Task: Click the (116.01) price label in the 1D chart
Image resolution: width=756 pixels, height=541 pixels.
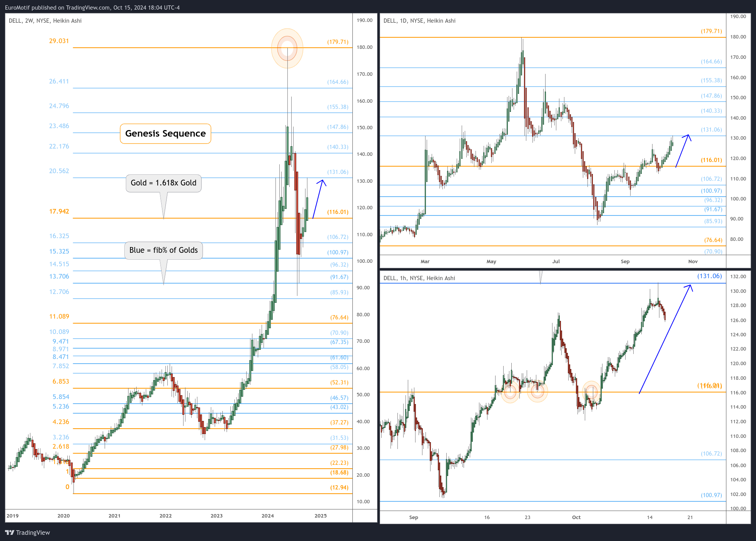Action: point(711,160)
